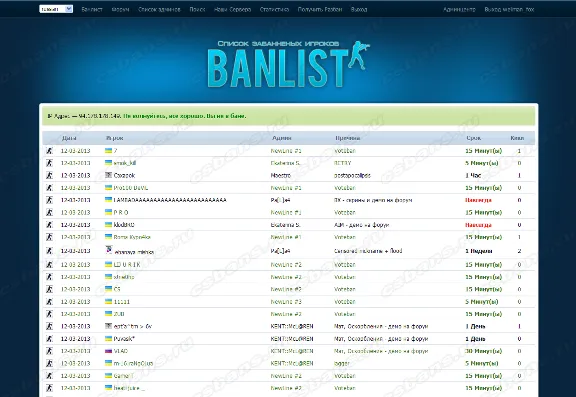Select player name 11111
This screenshot has height=397, width=576.
122,302
